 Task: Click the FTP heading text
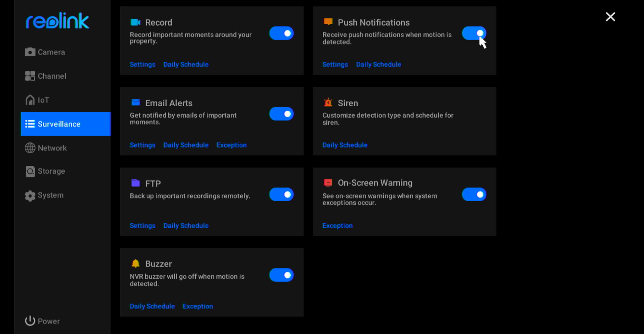153,184
